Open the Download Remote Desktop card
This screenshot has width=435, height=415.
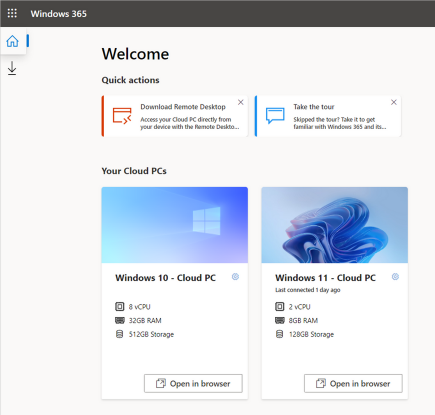[x=175, y=116]
